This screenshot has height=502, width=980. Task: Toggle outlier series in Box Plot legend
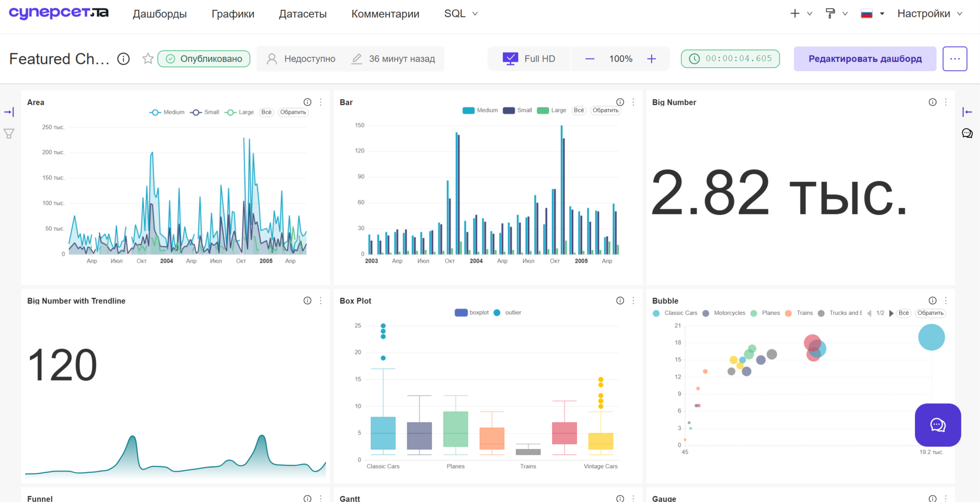[507, 312]
